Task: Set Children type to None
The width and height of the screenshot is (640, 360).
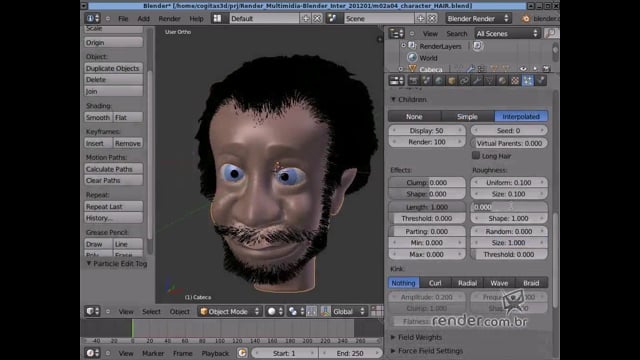Action: click(x=414, y=116)
